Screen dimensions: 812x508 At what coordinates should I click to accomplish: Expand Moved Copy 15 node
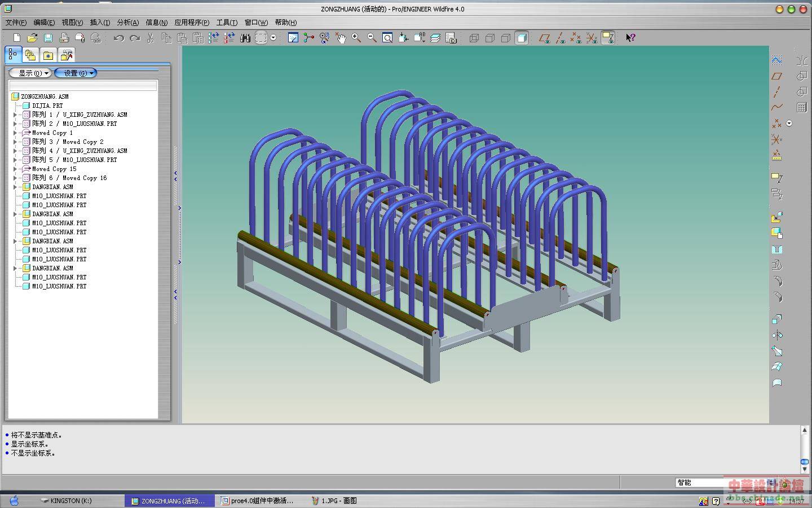tap(15, 169)
